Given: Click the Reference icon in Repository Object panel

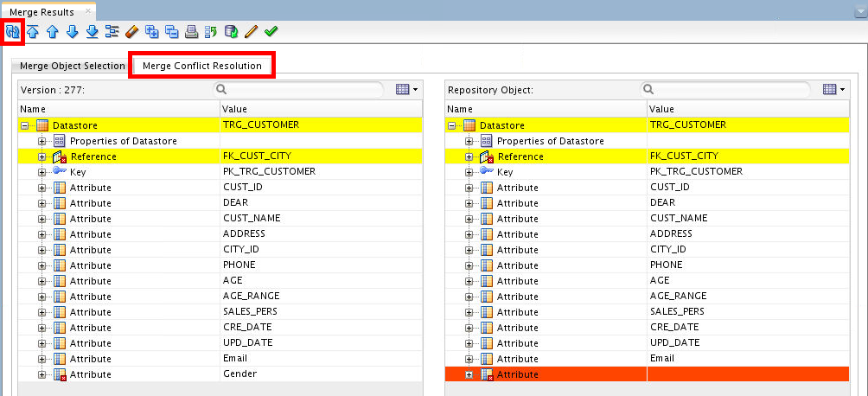Looking at the screenshot, I should (x=487, y=156).
